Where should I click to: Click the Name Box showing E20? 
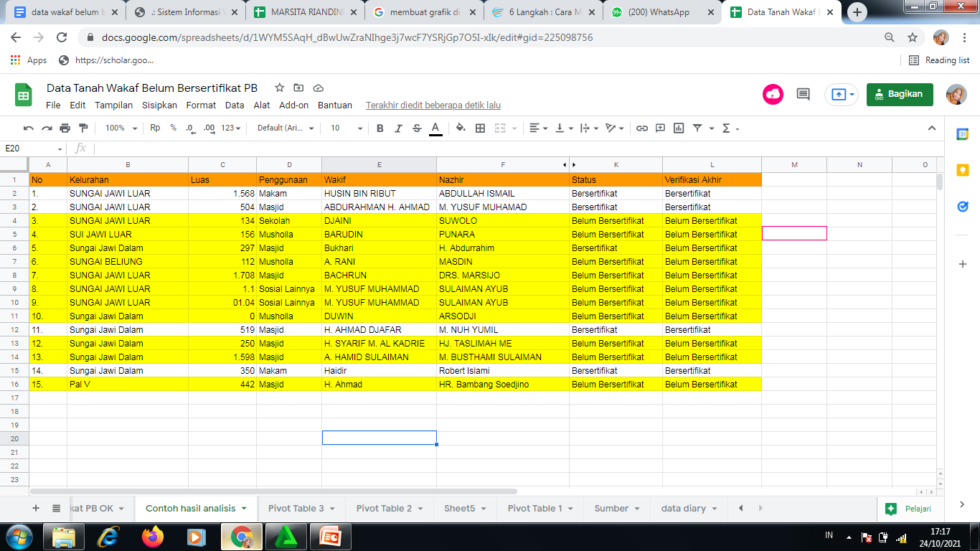coord(34,149)
